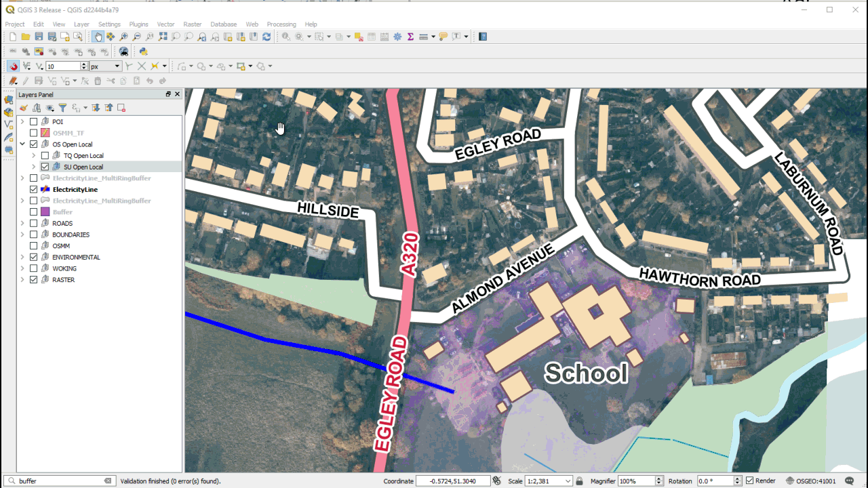Viewport: 868px width, 488px height.
Task: Uncheck the OS Open Local group
Action: click(x=33, y=144)
